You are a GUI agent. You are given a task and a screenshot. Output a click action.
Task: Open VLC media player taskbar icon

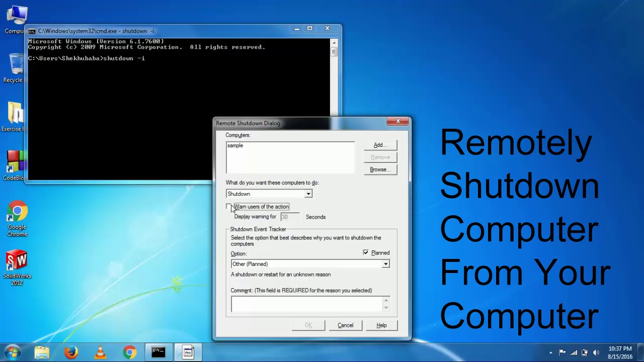(x=100, y=352)
